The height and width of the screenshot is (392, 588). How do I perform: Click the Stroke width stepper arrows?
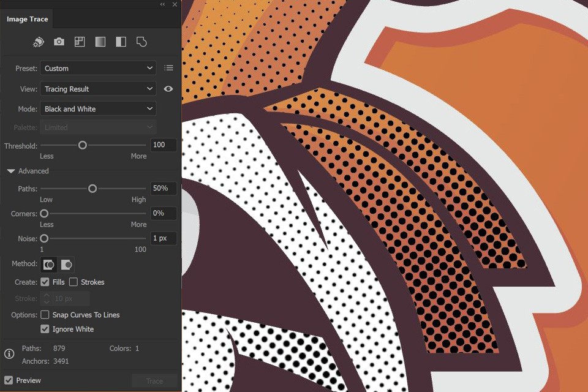click(x=47, y=299)
